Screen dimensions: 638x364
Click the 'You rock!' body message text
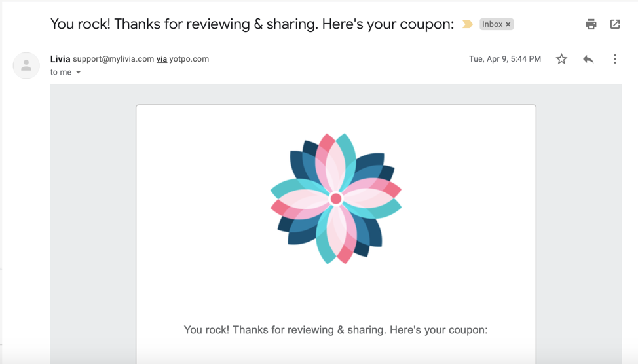335,329
